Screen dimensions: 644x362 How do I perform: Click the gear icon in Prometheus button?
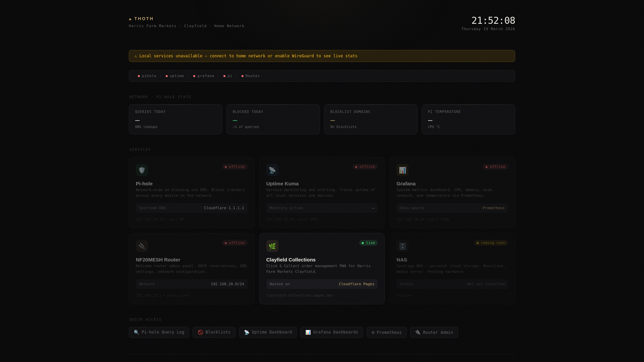tap(373, 333)
